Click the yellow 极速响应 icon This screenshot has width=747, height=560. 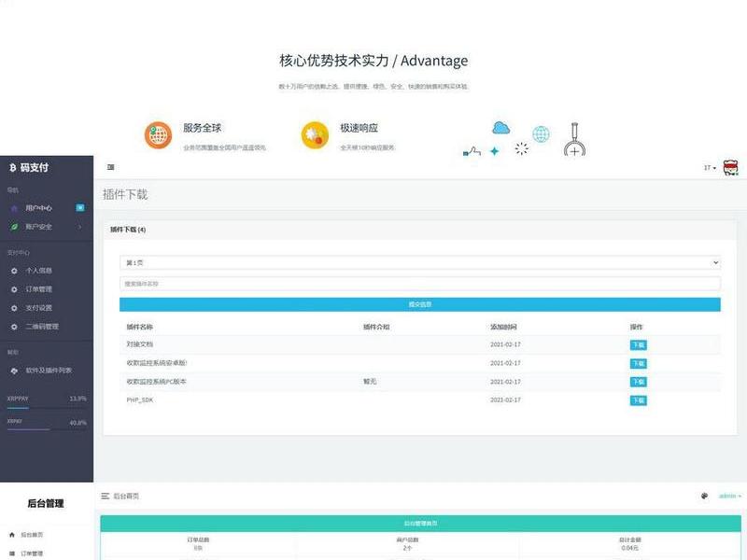pos(315,135)
